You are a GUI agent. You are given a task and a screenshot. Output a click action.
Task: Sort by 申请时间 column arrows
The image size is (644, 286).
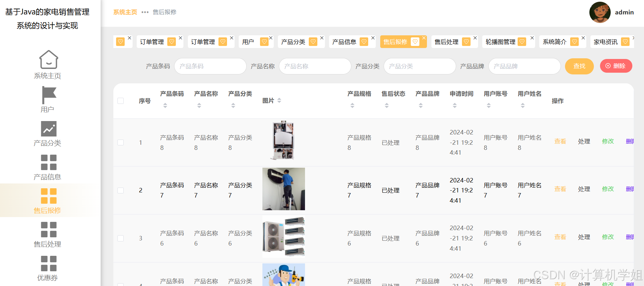click(455, 106)
